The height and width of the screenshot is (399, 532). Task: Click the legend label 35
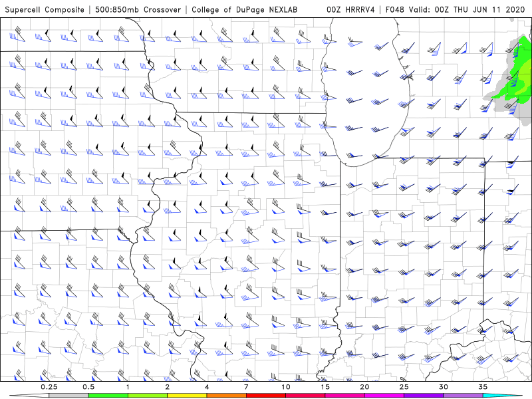[x=483, y=387]
